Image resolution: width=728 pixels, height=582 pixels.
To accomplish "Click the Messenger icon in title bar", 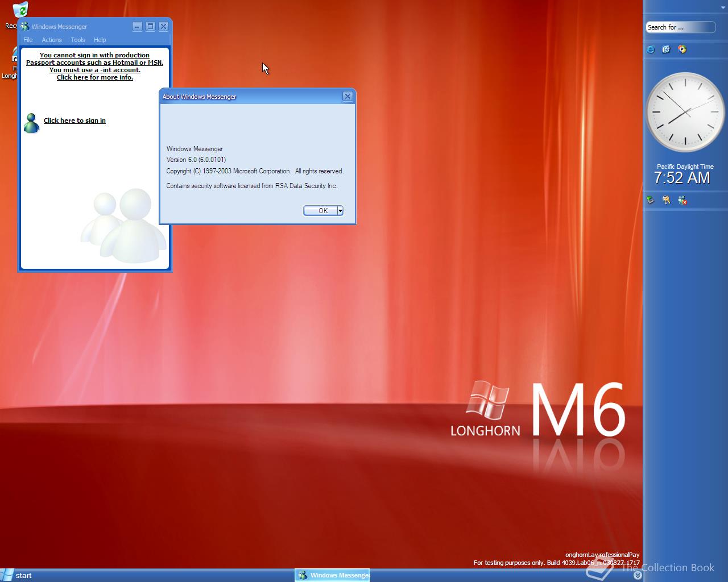I will (x=24, y=26).
